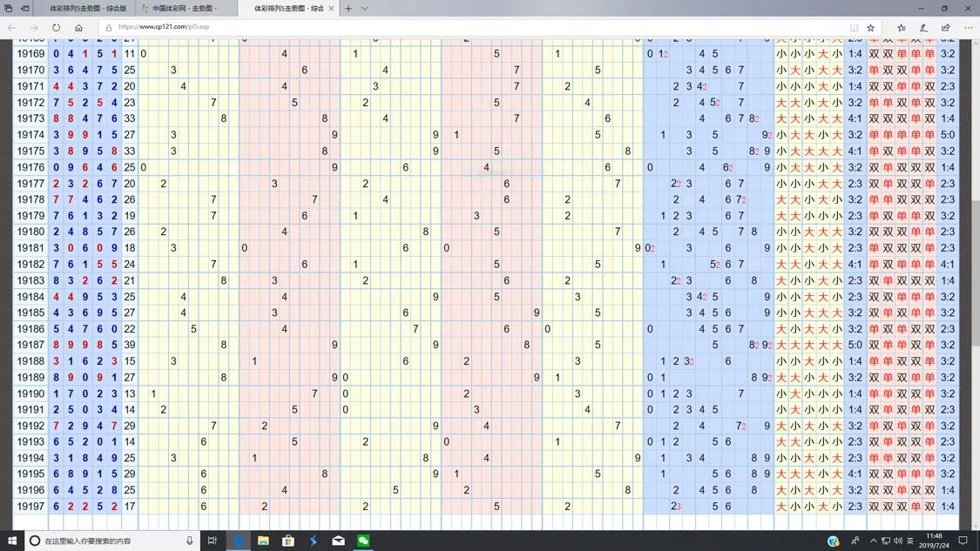This screenshot has width=980, height=551.
Task: Select period number 19173
Action: [x=30, y=118]
